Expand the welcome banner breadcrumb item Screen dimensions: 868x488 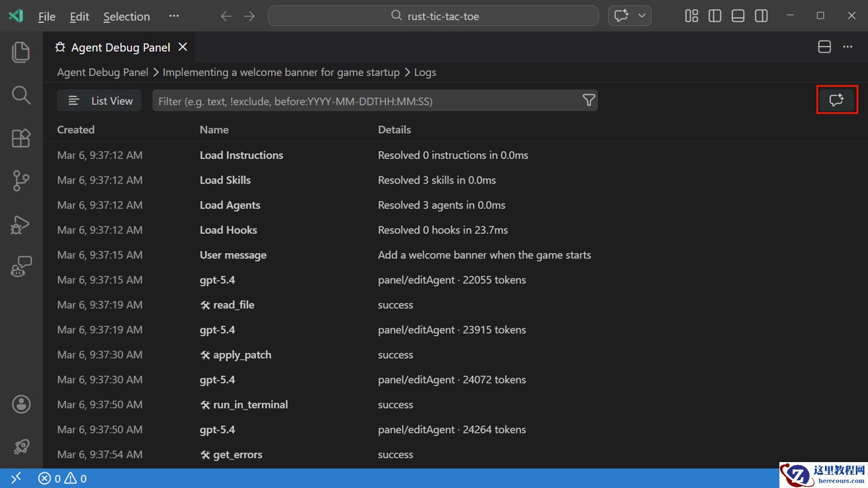click(281, 72)
